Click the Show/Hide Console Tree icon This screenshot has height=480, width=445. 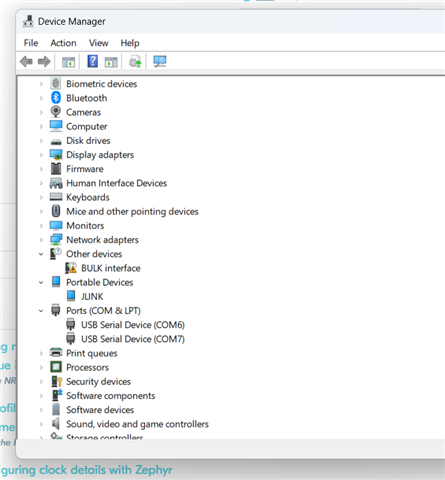click(x=68, y=62)
